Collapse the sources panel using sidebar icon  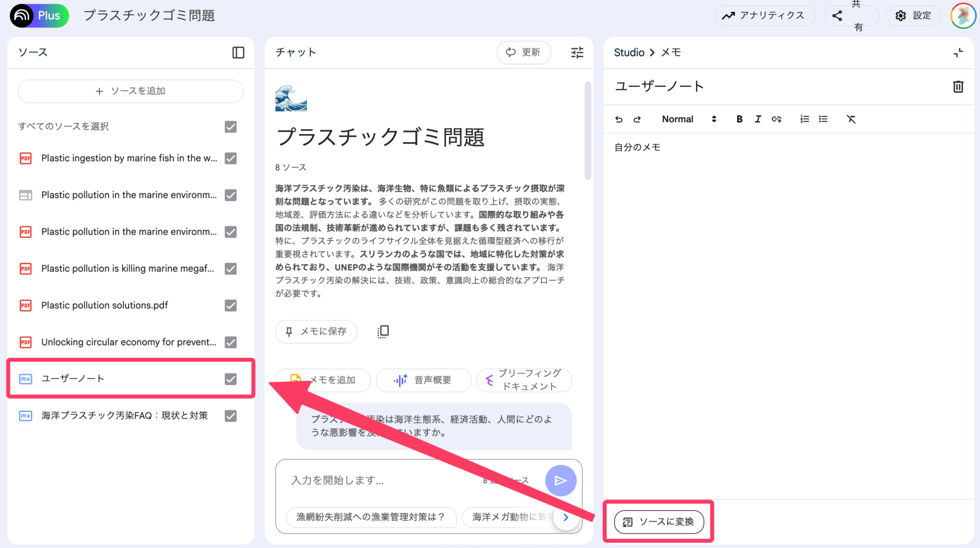point(238,53)
